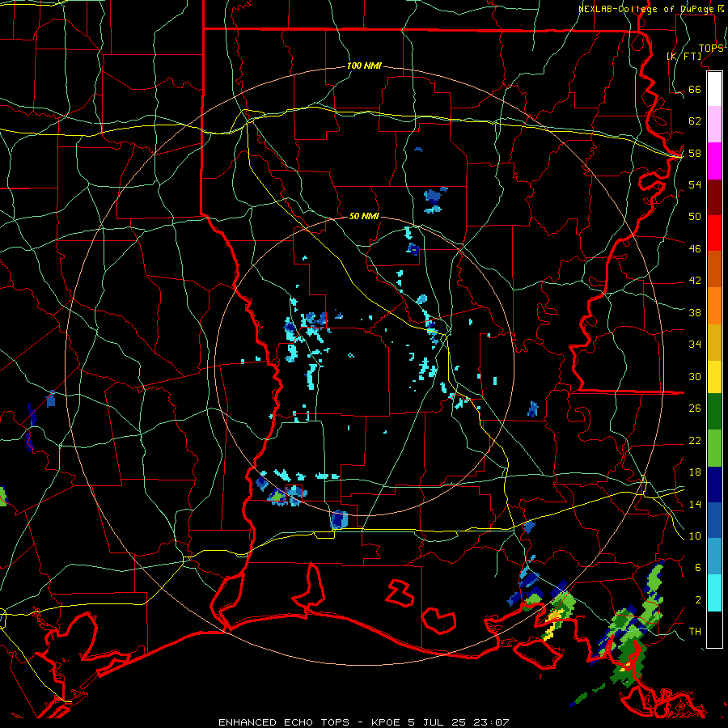Click the "58" legend value
Image resolution: width=728 pixels, height=728 pixels.
click(x=695, y=153)
